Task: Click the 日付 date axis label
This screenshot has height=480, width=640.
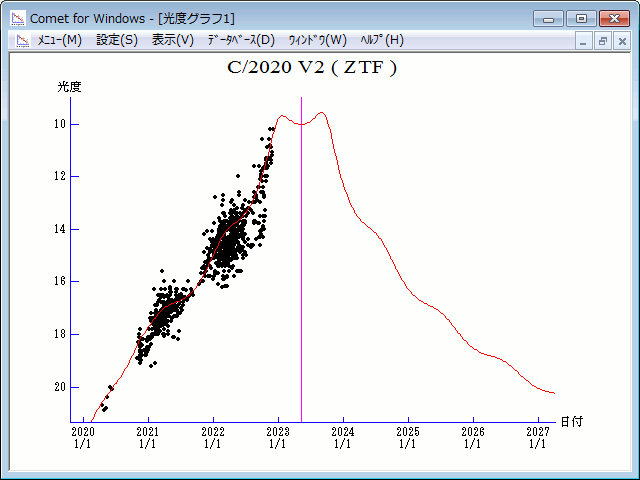Action: 571,421
